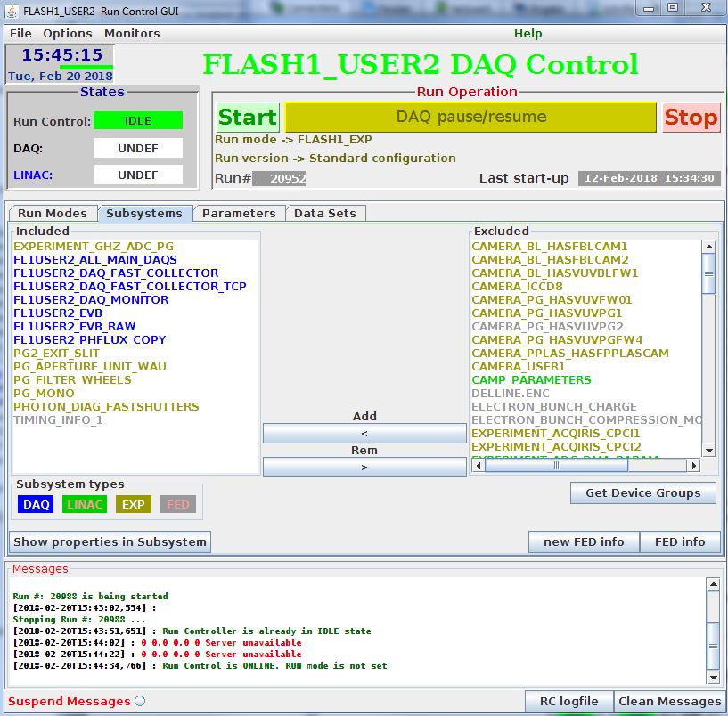Switch to the Run Modes tab
728x716 pixels.
(53, 213)
